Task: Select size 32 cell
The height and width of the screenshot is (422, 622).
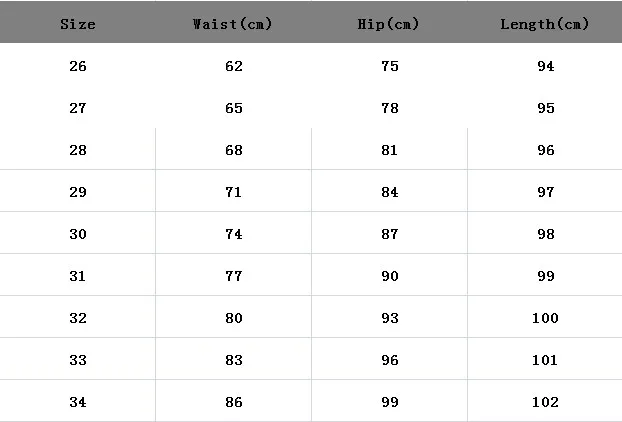Action: (x=78, y=318)
